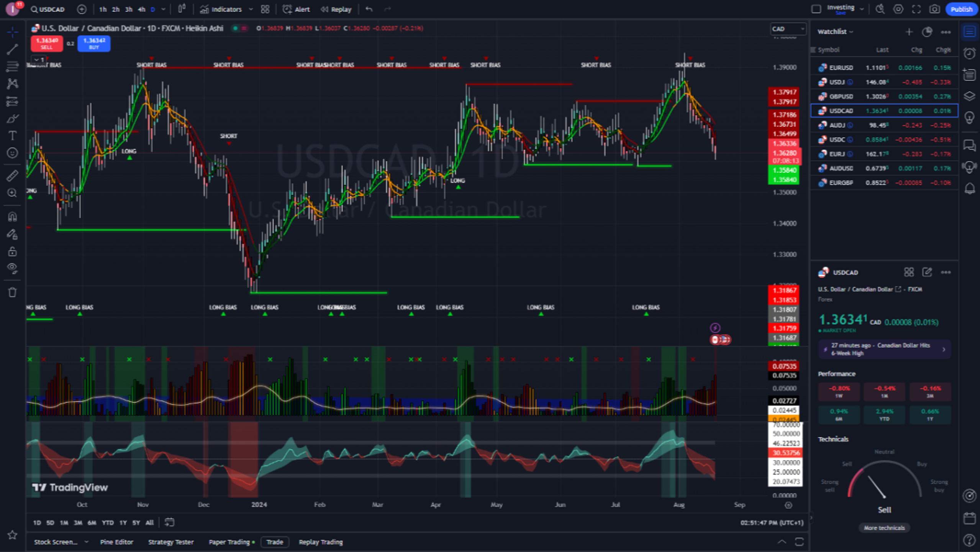Open the More technicals link
The height and width of the screenshot is (552, 980).
click(x=884, y=528)
